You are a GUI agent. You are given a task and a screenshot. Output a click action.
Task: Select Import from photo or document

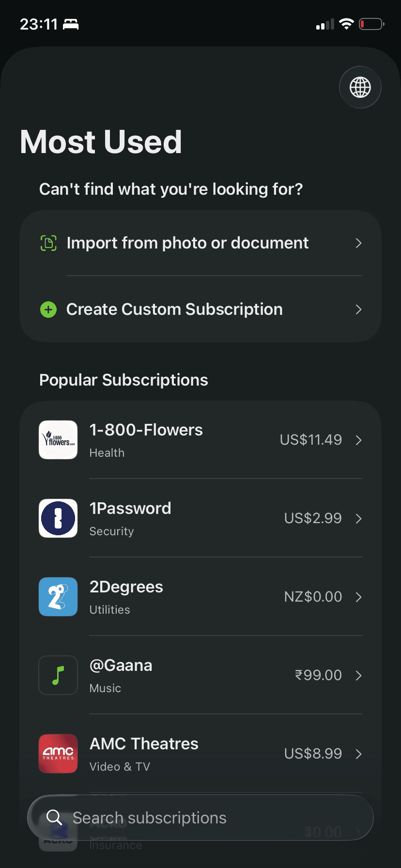(187, 243)
